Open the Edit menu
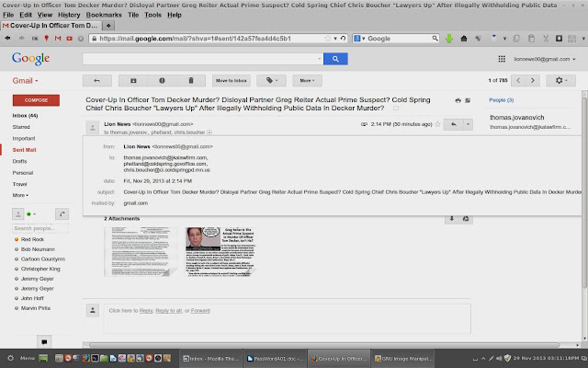 point(26,15)
